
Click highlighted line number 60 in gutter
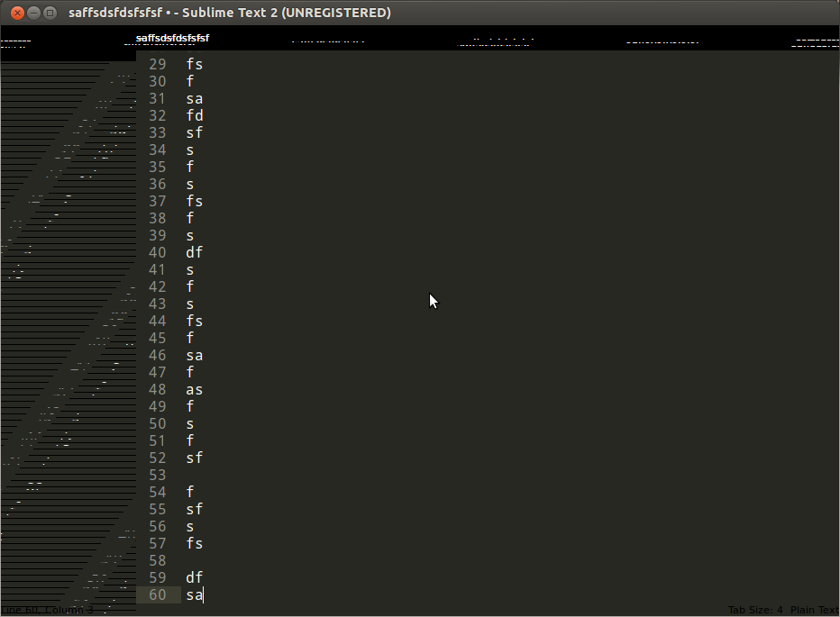click(157, 594)
